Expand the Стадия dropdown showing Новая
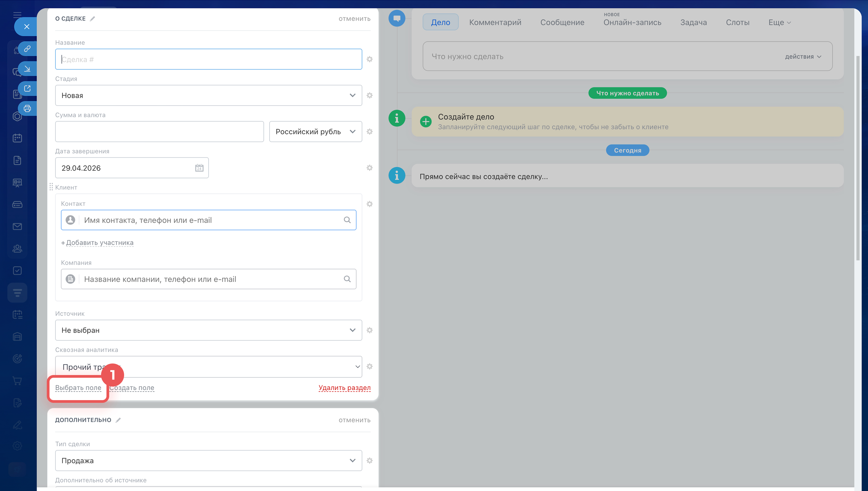868x491 pixels. (x=208, y=95)
